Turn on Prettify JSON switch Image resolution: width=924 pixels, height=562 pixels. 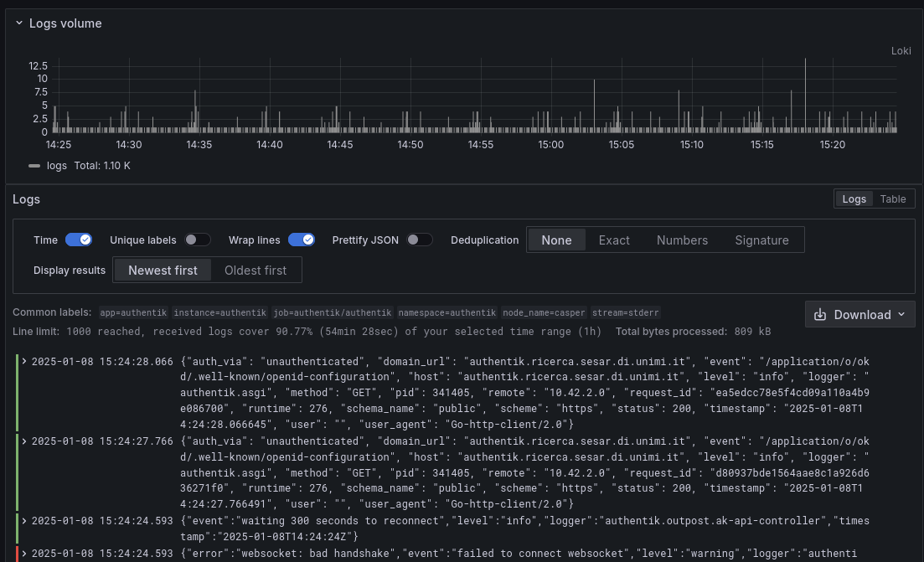pos(419,240)
